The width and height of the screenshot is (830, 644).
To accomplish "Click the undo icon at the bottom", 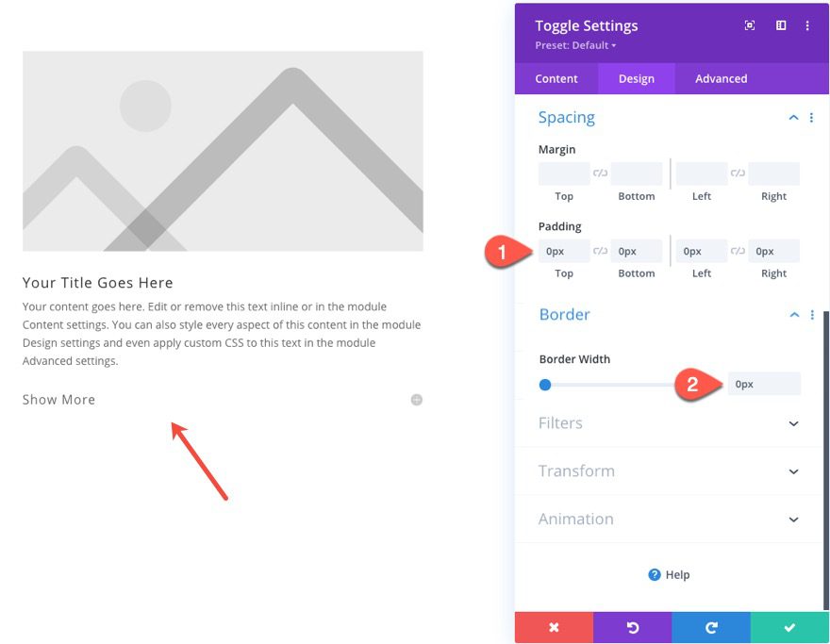I will coord(632,627).
